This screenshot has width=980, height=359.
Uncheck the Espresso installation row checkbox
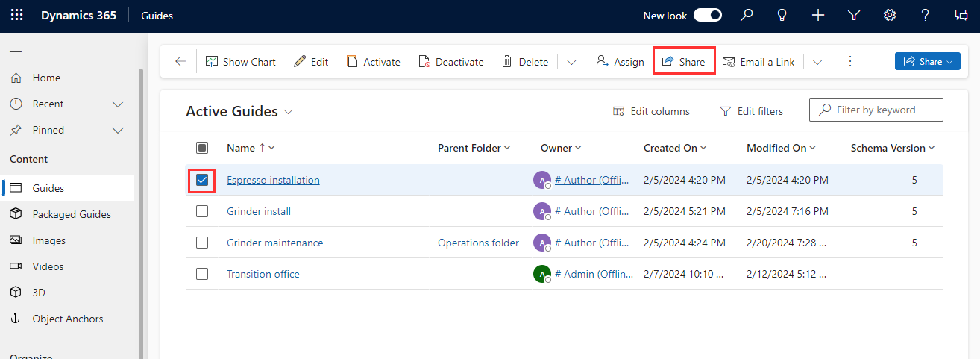tap(202, 180)
